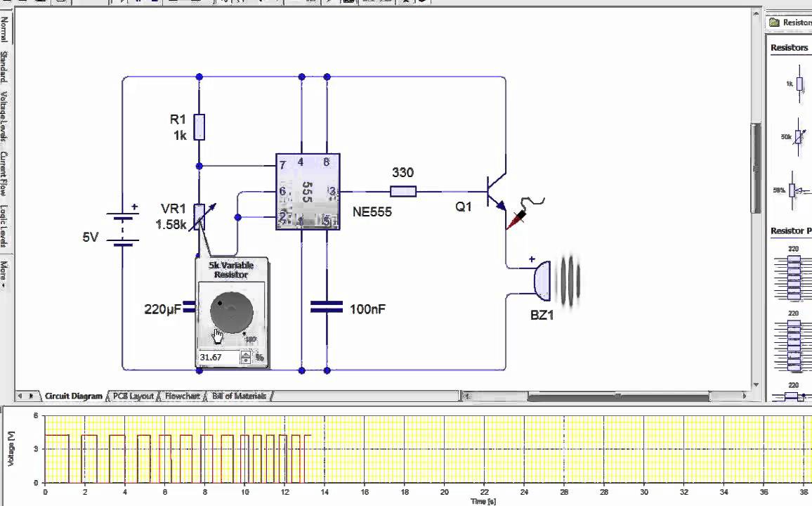Click the canvas vertical scrollbar up arrow
The height and width of the screenshot is (506, 812).
coord(756,13)
